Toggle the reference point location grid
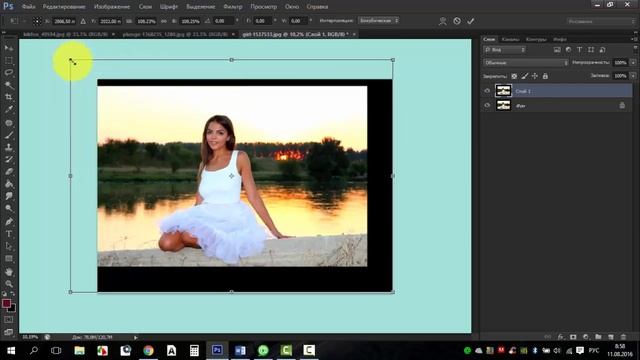 [x=37, y=21]
